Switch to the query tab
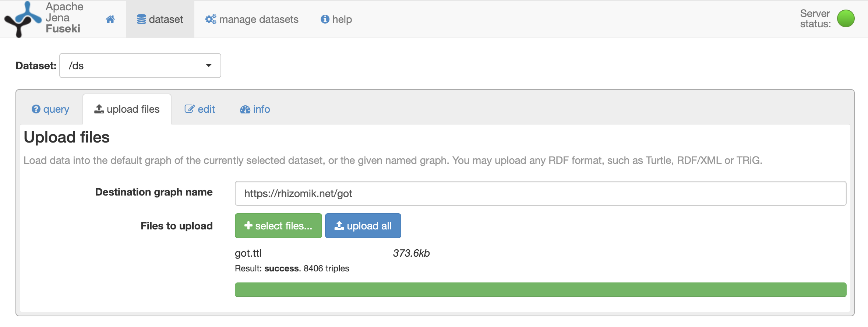The width and height of the screenshot is (868, 327). pyautogui.click(x=50, y=109)
